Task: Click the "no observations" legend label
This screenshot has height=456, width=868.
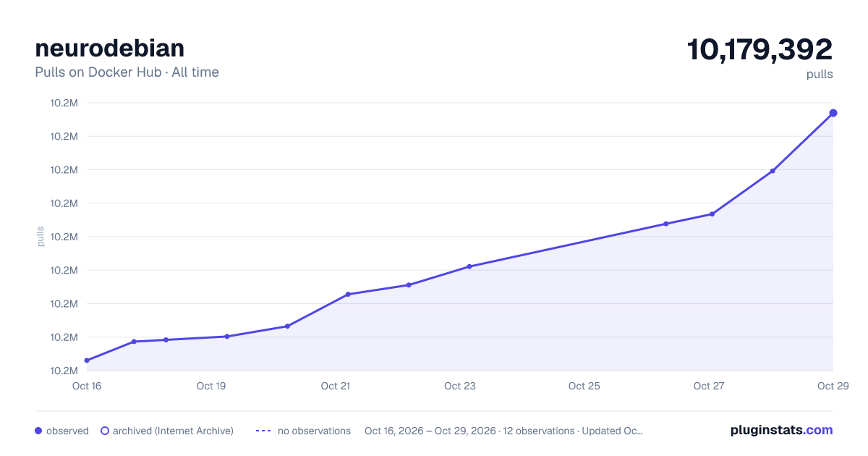Action: pyautogui.click(x=314, y=431)
